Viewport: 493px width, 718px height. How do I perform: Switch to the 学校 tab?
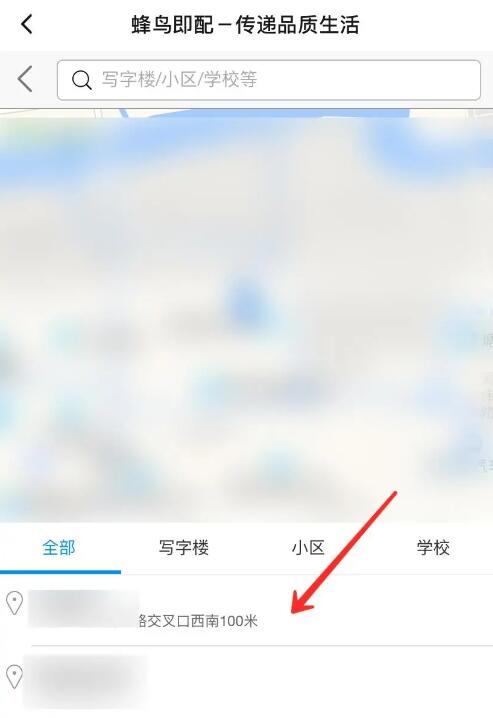433,547
